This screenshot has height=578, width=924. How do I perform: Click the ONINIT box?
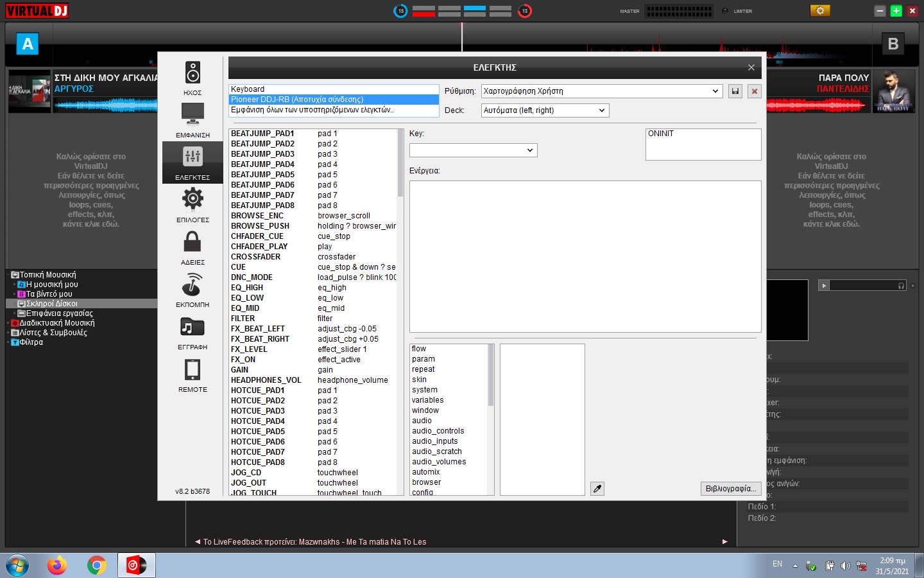pos(703,144)
